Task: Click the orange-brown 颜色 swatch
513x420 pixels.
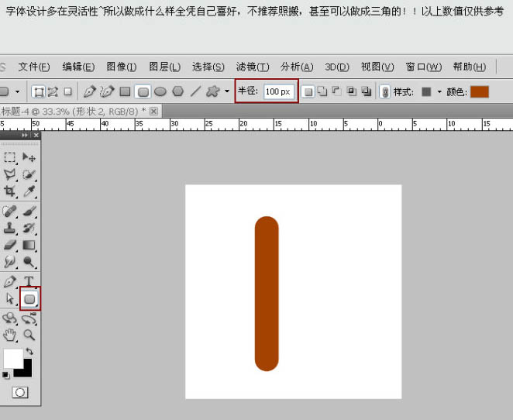Action: coord(479,91)
